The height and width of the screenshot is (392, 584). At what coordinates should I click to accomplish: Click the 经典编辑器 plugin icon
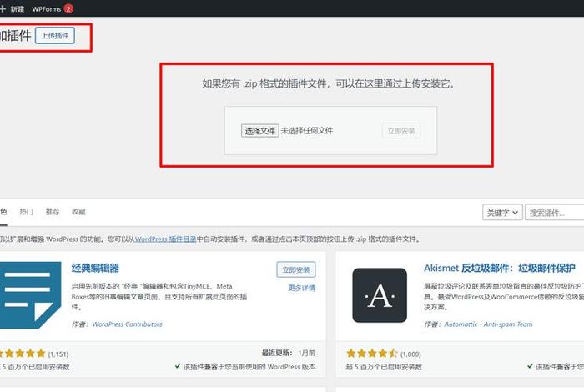point(30,295)
